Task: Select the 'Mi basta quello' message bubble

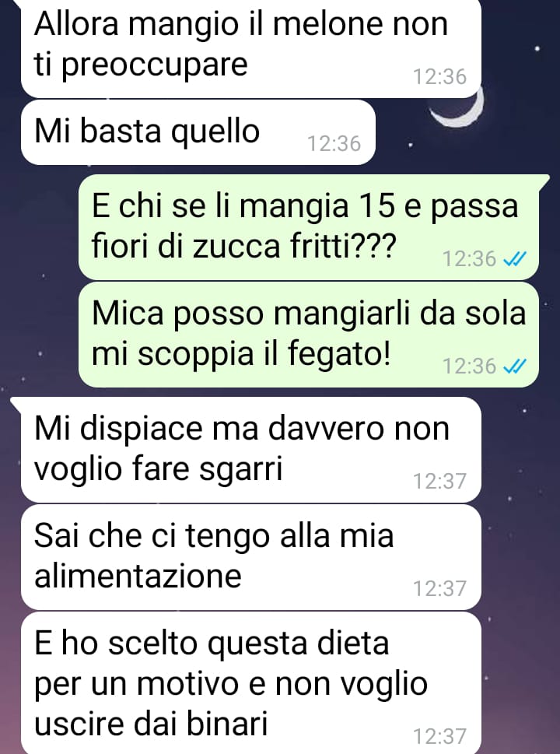Action: pos(198,132)
